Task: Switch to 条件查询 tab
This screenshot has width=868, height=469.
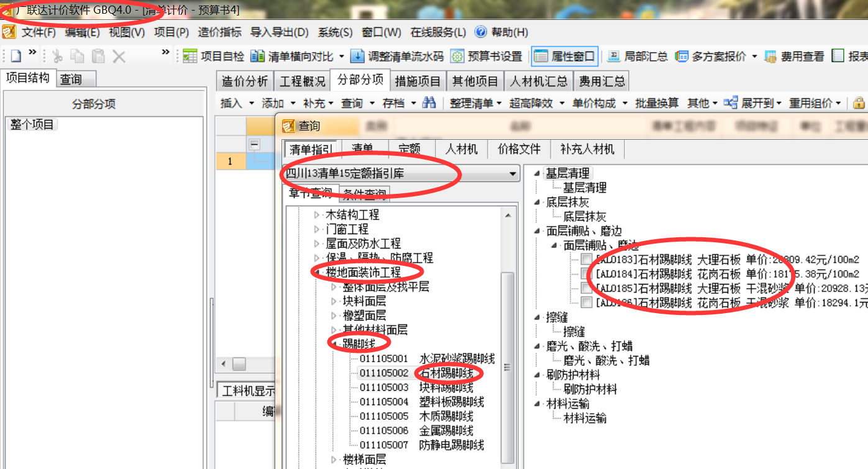Action: [364, 194]
